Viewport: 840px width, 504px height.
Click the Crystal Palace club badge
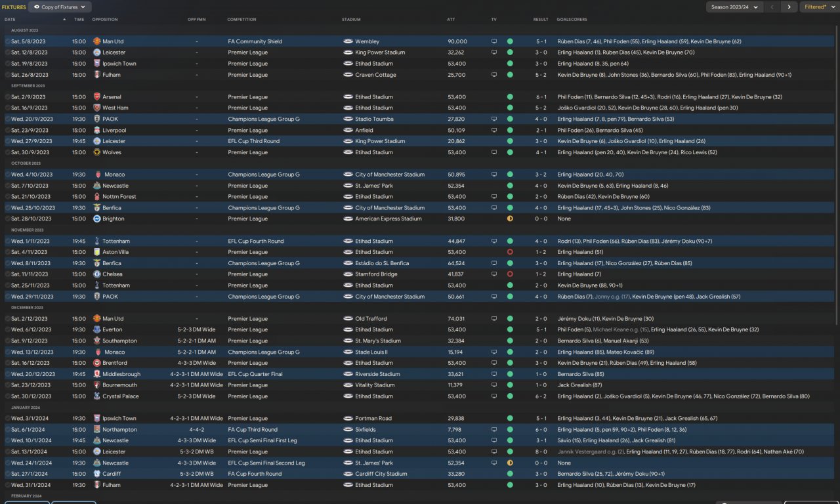(x=97, y=396)
